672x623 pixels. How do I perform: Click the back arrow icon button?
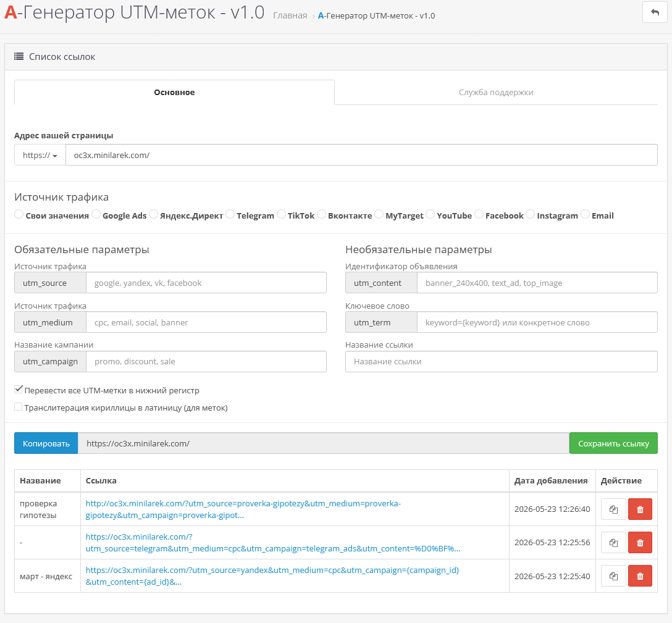(655, 12)
